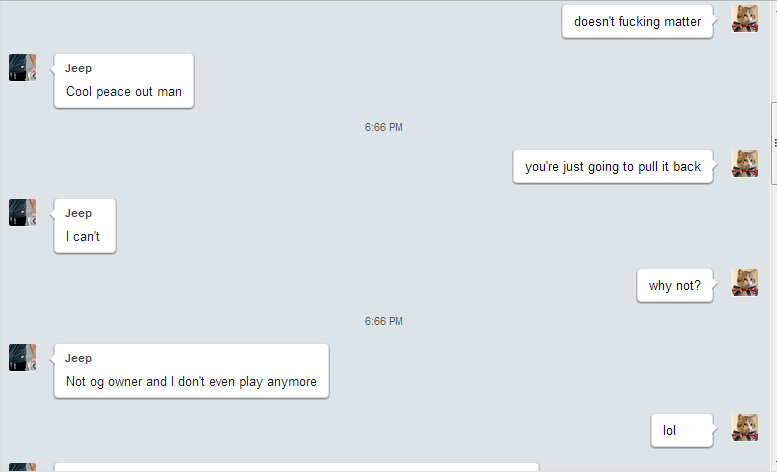The height and width of the screenshot is (472, 777).
Task: Click cat avatar beside "doesn't fucking matter"
Action: coord(744,19)
